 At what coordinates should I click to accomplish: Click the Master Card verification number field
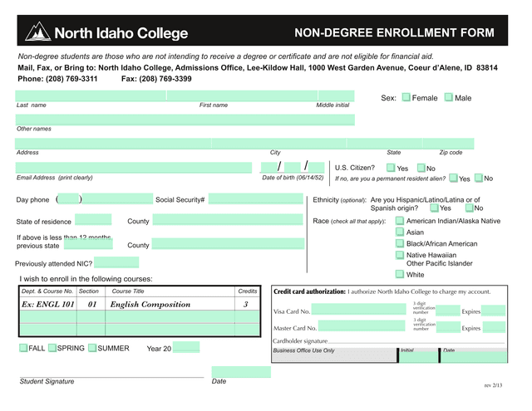click(448, 327)
